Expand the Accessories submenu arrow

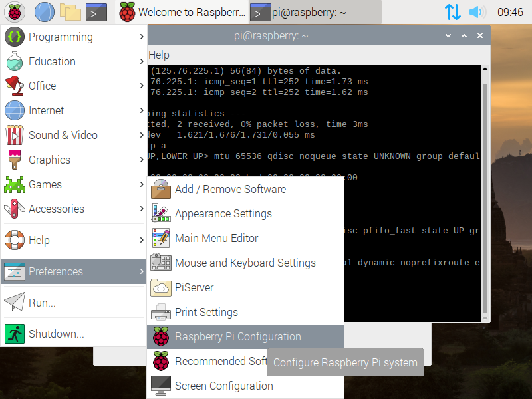[142, 209]
